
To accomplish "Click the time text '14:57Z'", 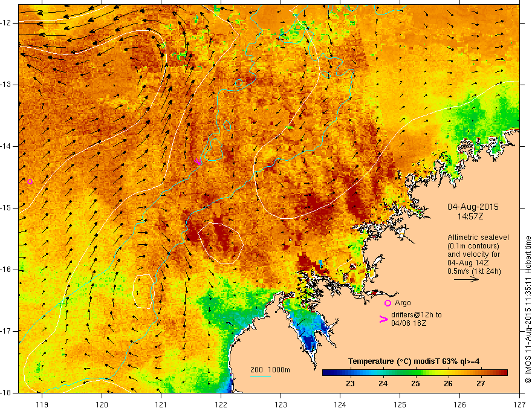I will [x=470, y=216].
